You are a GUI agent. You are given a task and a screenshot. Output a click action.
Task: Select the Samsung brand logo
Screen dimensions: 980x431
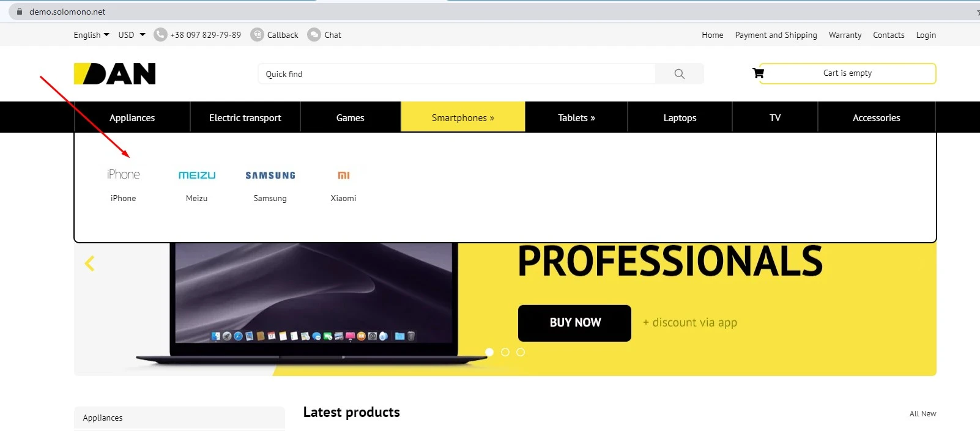pyautogui.click(x=270, y=175)
